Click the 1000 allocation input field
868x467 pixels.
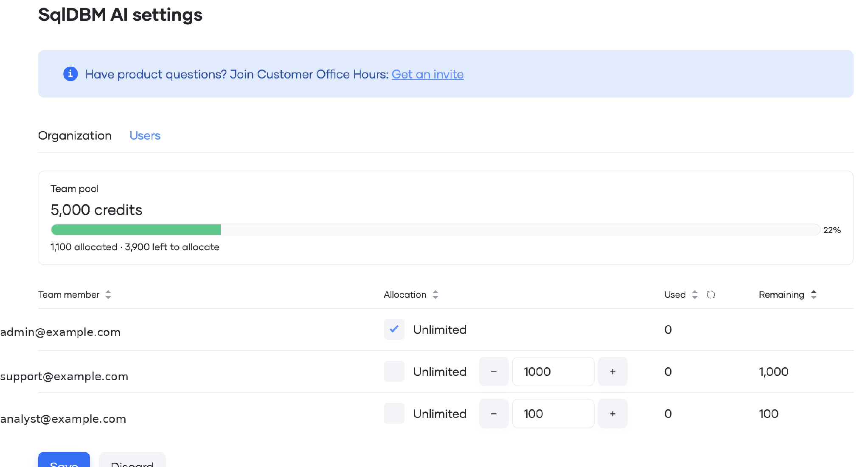coord(553,372)
